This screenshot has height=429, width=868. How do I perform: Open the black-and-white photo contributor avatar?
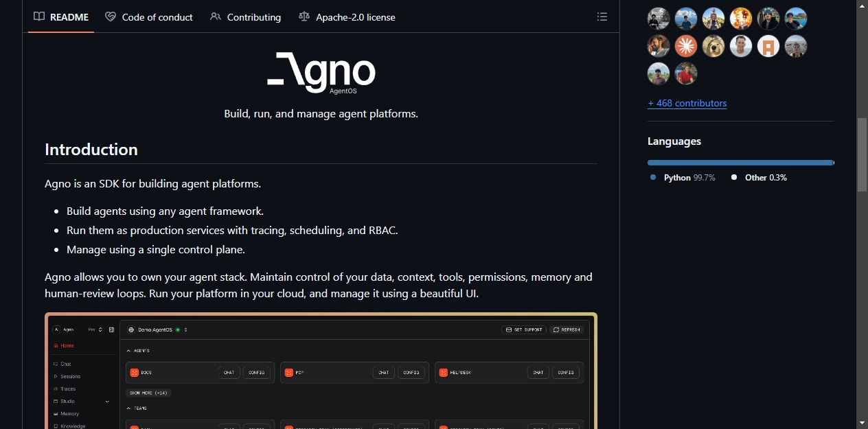659,19
